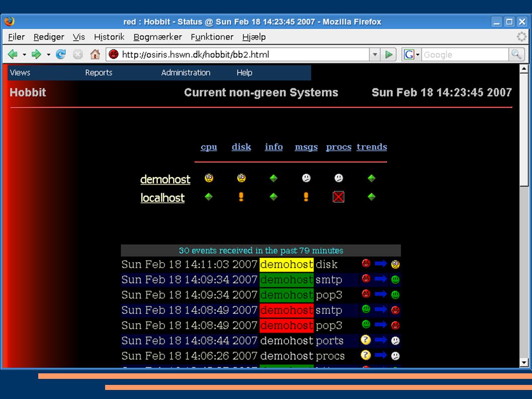Open localhost info green status icon
Viewport: 532px width, 399px height.
click(274, 197)
